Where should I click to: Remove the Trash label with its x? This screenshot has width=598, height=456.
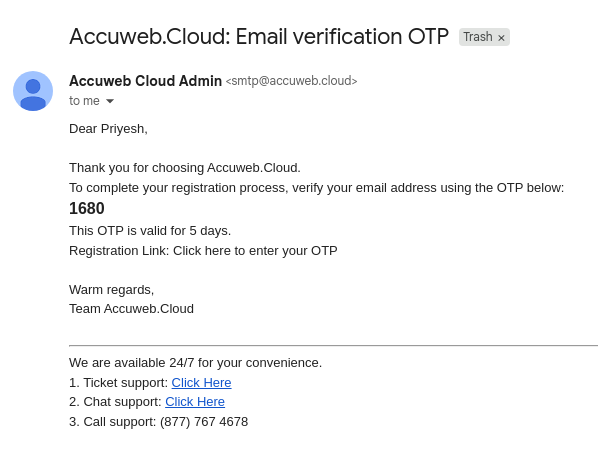[501, 38]
